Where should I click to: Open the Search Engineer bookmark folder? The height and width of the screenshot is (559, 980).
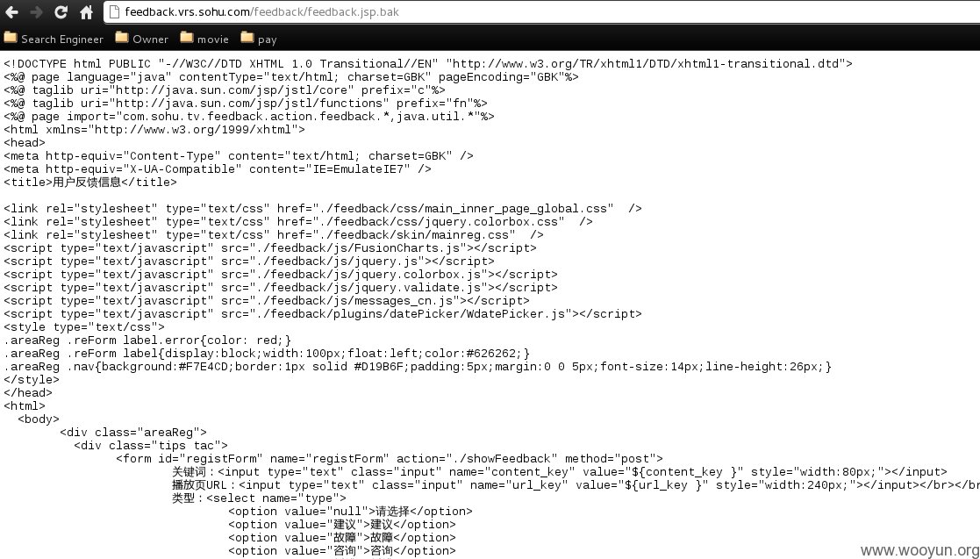point(54,39)
